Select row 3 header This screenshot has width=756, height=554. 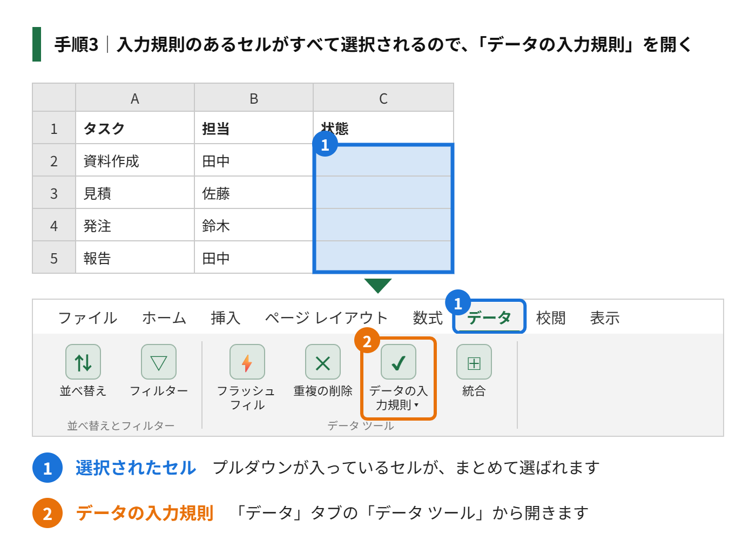tap(54, 193)
